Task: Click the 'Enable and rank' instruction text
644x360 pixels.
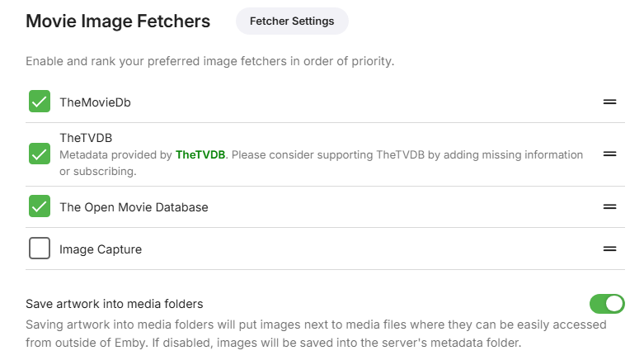Action: coord(209,62)
